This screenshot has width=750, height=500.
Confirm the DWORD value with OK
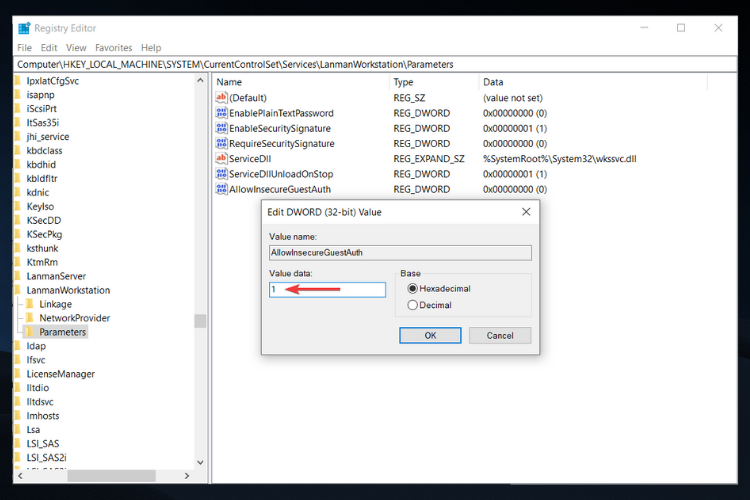point(430,335)
